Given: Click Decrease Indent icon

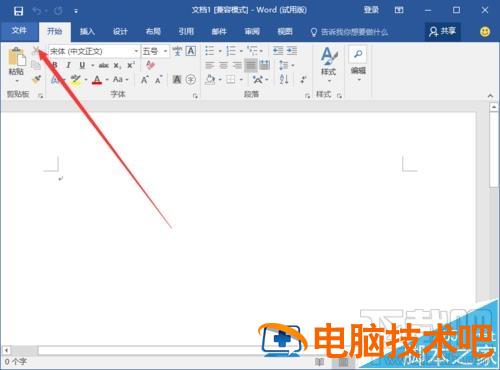Looking at the screenshot, I should [x=278, y=51].
